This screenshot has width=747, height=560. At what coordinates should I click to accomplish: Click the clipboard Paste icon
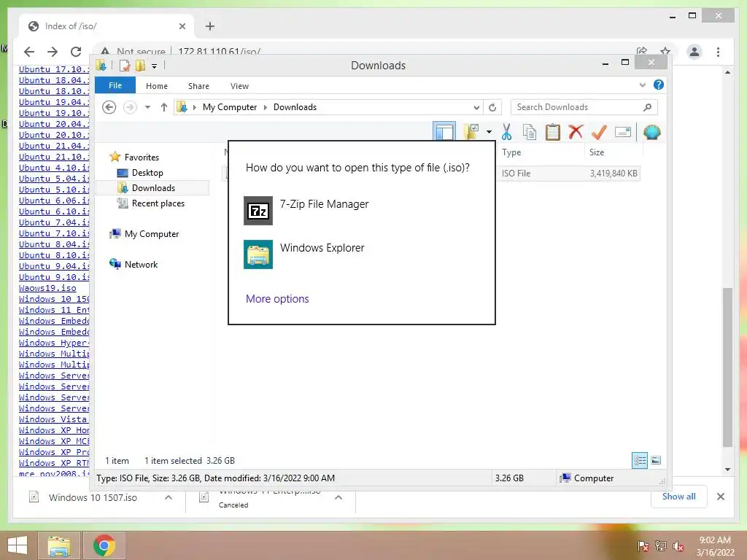(x=553, y=132)
